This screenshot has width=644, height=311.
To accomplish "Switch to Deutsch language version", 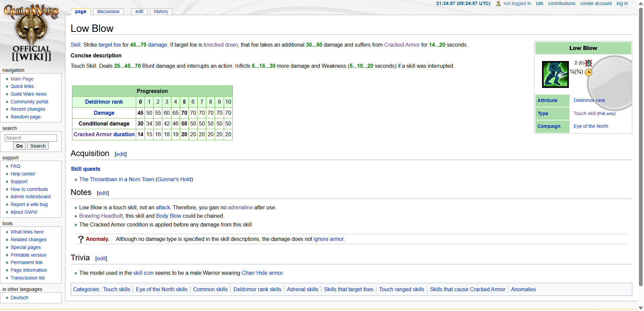I will pyautogui.click(x=19, y=298).
